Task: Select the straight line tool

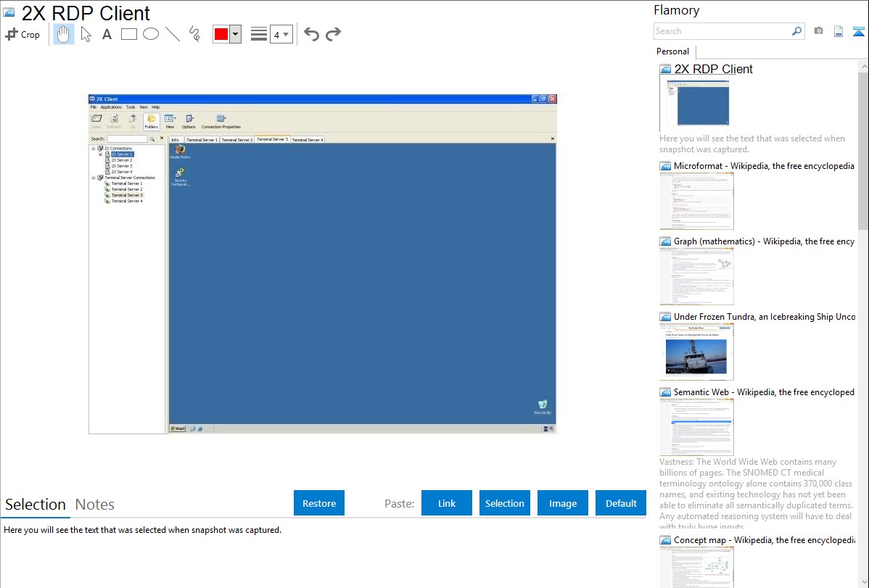Action: [173, 34]
